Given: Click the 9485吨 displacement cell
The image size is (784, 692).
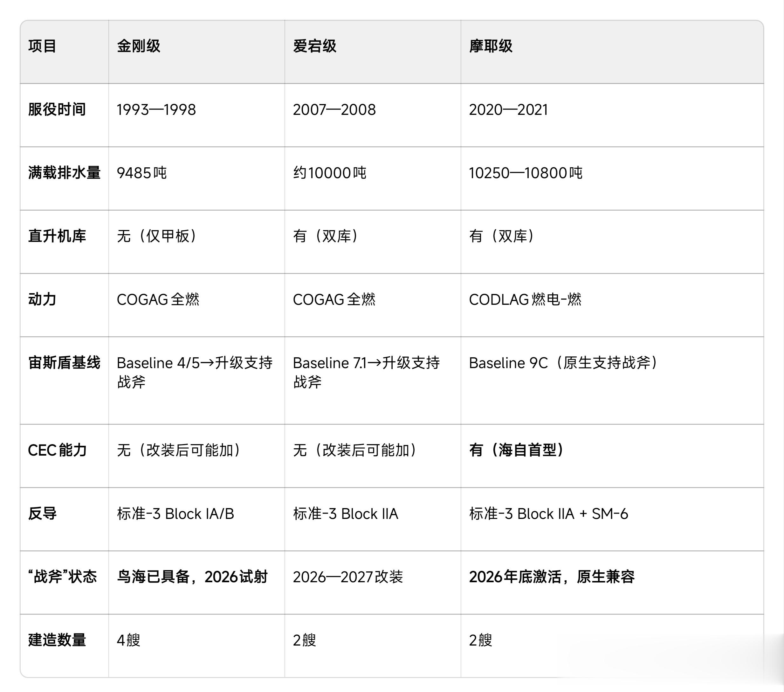Looking at the screenshot, I should click(x=141, y=173).
